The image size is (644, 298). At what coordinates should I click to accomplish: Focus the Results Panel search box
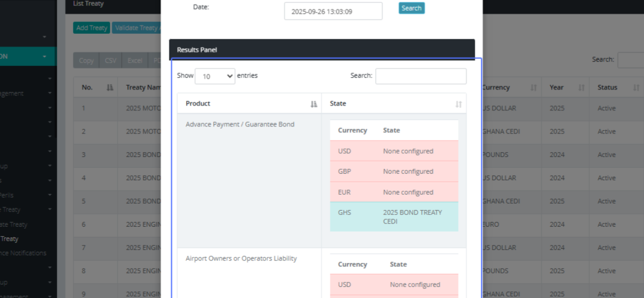pos(421,76)
